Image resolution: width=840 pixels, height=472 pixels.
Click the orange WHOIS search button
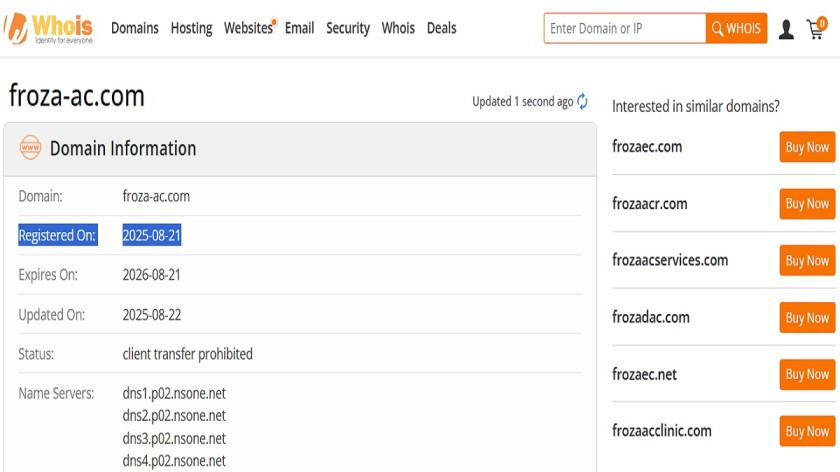(x=736, y=28)
